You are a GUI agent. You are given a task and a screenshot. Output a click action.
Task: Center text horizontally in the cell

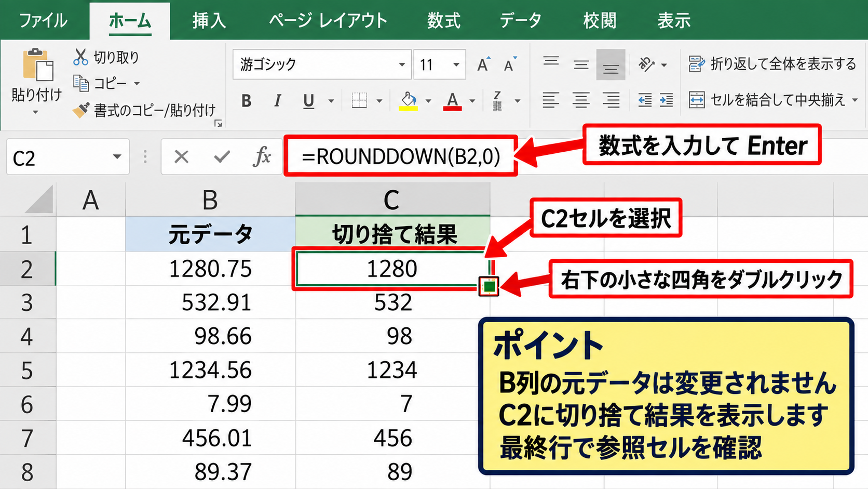[581, 100]
